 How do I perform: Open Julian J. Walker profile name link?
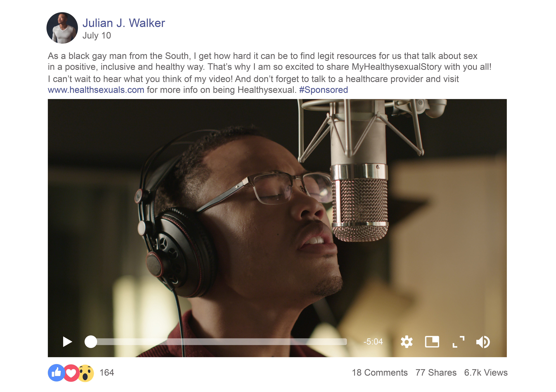[x=124, y=23]
